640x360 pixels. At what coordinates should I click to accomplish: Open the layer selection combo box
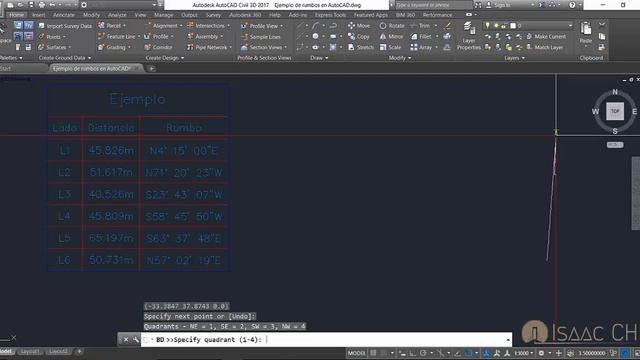point(528,26)
